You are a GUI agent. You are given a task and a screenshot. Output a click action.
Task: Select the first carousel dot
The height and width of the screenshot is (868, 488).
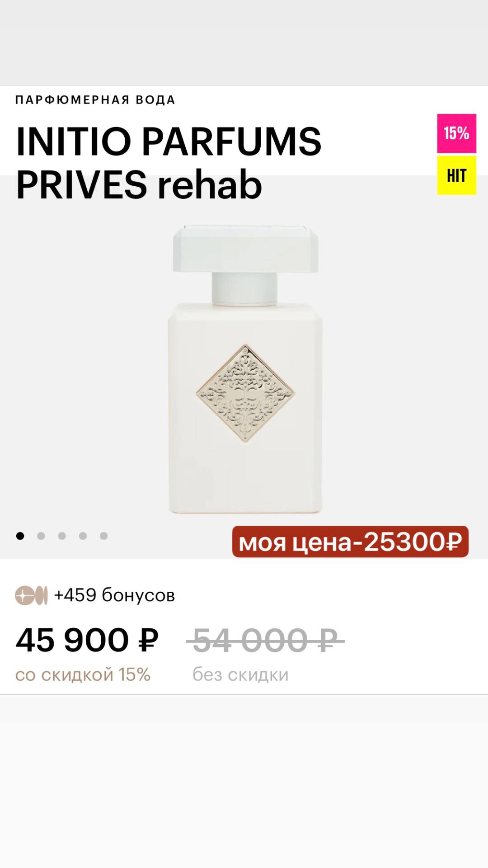tap(20, 536)
